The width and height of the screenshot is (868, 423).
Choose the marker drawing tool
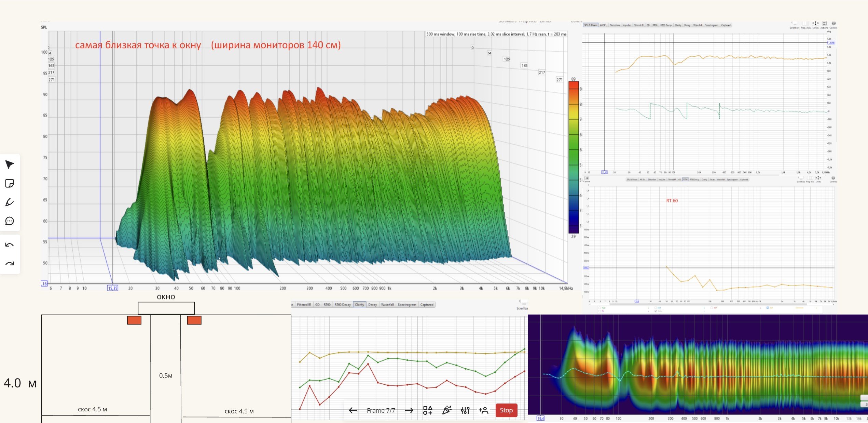tap(10, 202)
